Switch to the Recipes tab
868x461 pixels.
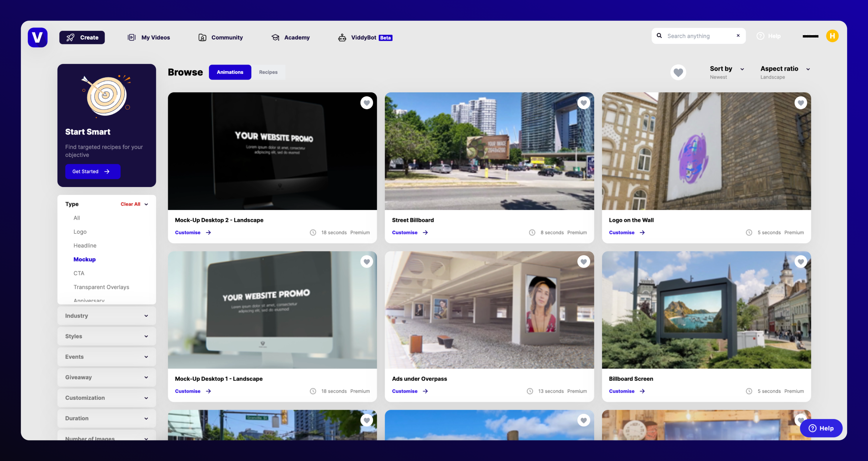tap(268, 72)
